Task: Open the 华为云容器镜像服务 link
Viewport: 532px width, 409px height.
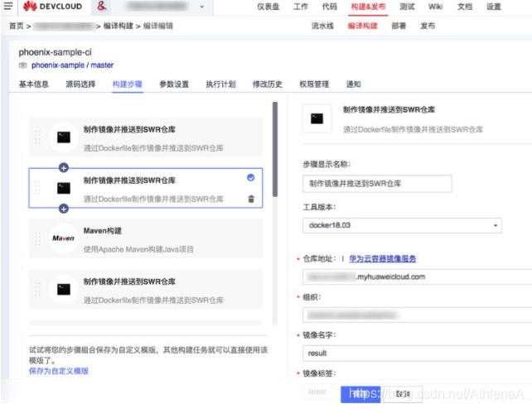Action: (x=383, y=259)
